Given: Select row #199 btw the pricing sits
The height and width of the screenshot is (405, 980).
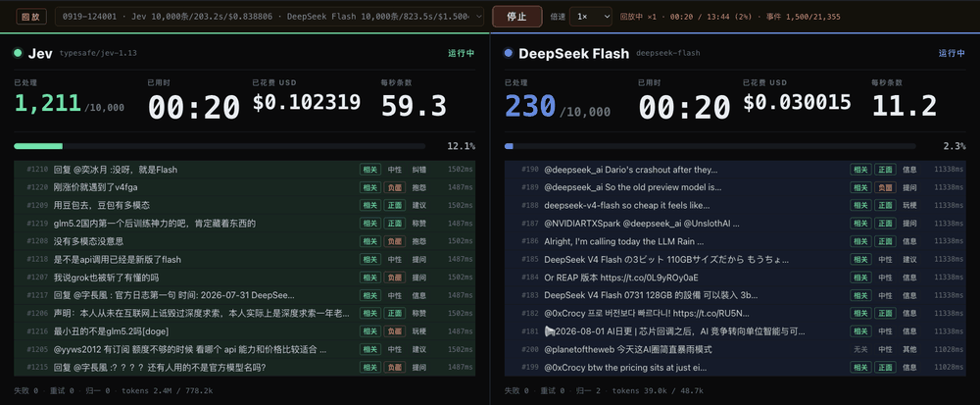Looking at the screenshot, I should [735, 368].
